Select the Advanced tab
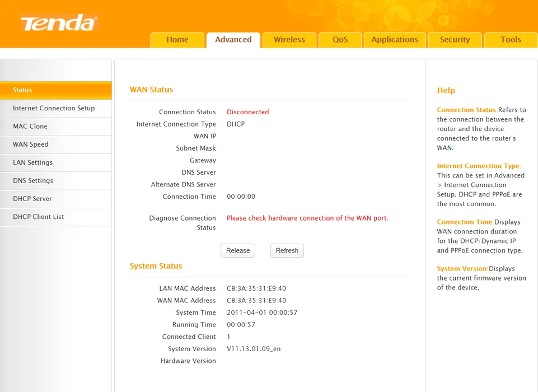This screenshot has height=392, width=538. [233, 40]
